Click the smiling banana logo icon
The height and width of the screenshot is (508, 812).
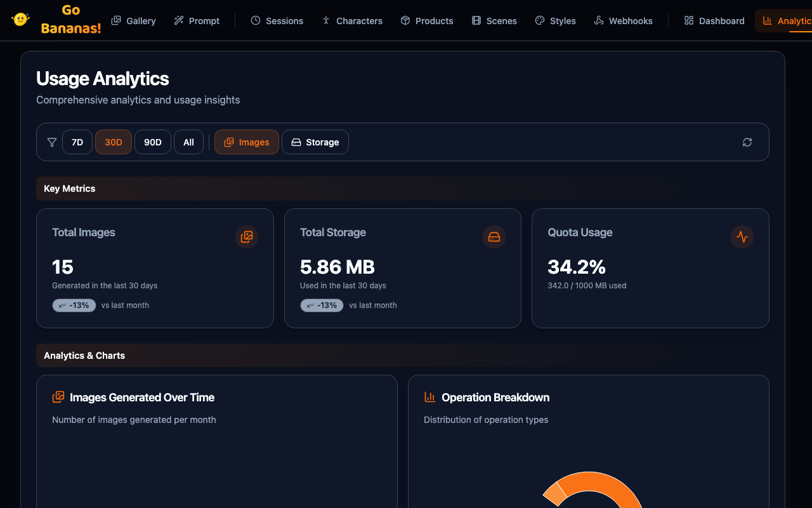pos(20,19)
